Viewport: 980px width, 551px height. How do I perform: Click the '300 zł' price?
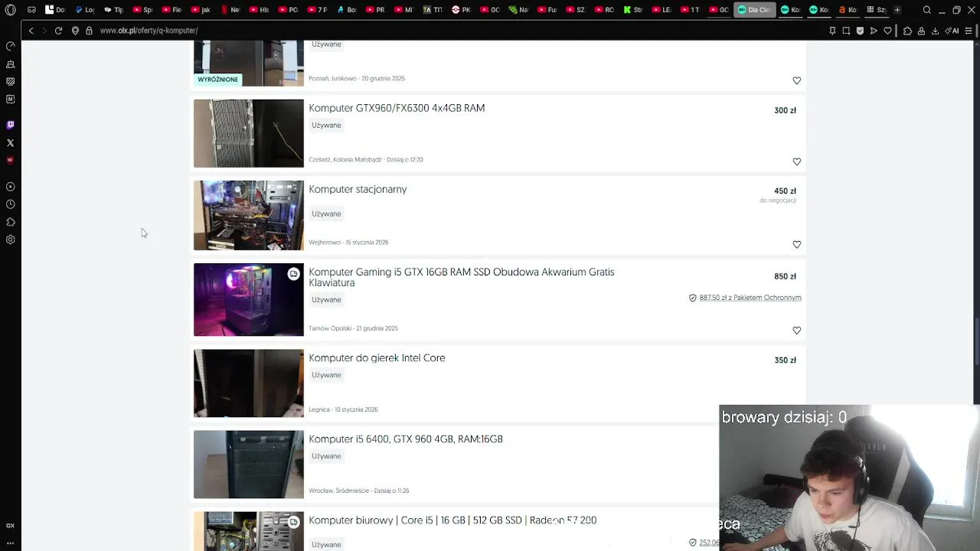pos(785,110)
